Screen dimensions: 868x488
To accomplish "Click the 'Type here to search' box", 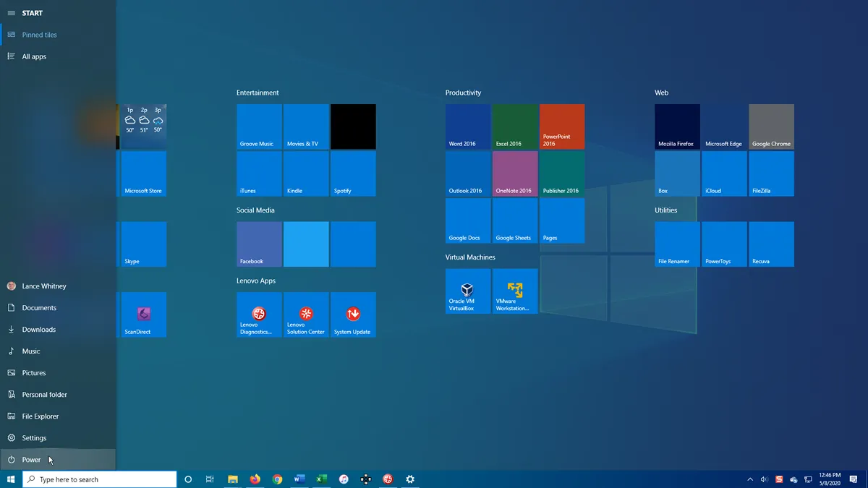I will coord(100,479).
